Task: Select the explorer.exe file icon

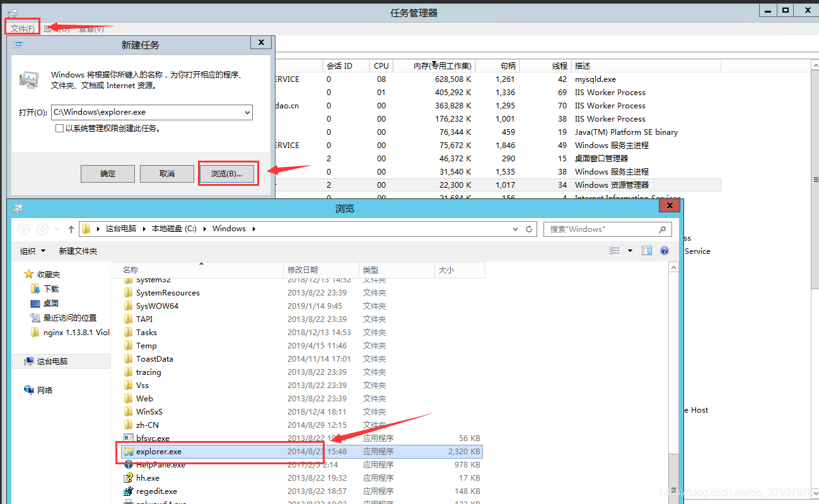Action: (x=129, y=452)
